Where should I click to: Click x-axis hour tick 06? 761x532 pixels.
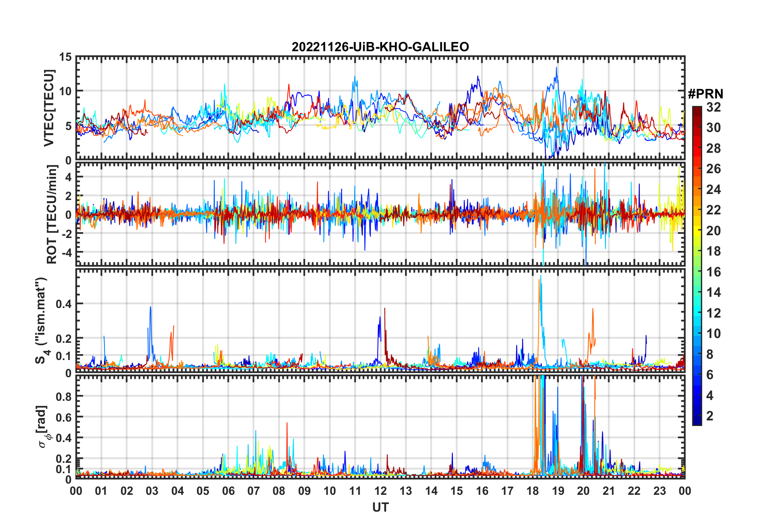pos(228,491)
